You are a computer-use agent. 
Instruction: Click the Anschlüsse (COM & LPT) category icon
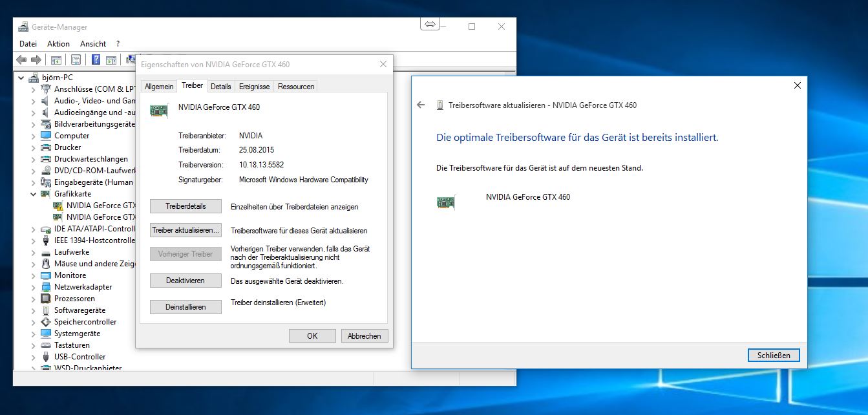click(46, 89)
